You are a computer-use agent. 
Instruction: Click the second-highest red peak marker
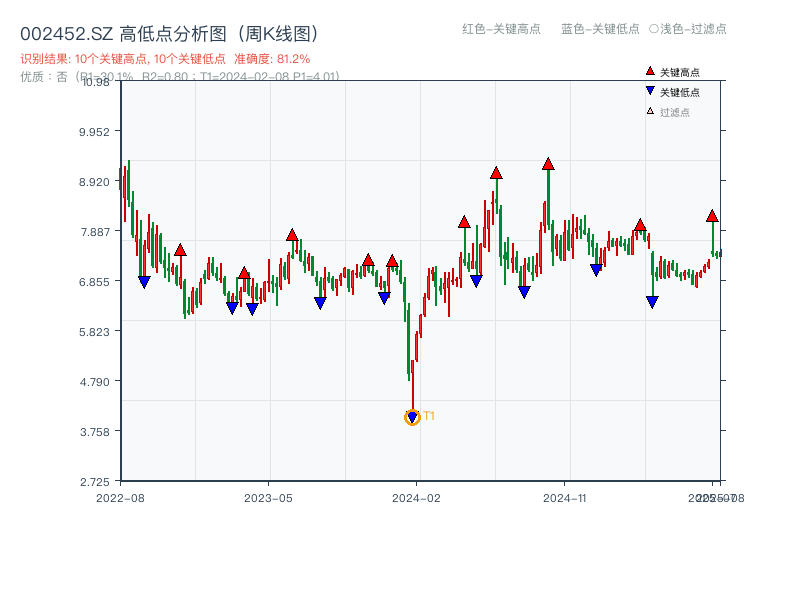496,173
